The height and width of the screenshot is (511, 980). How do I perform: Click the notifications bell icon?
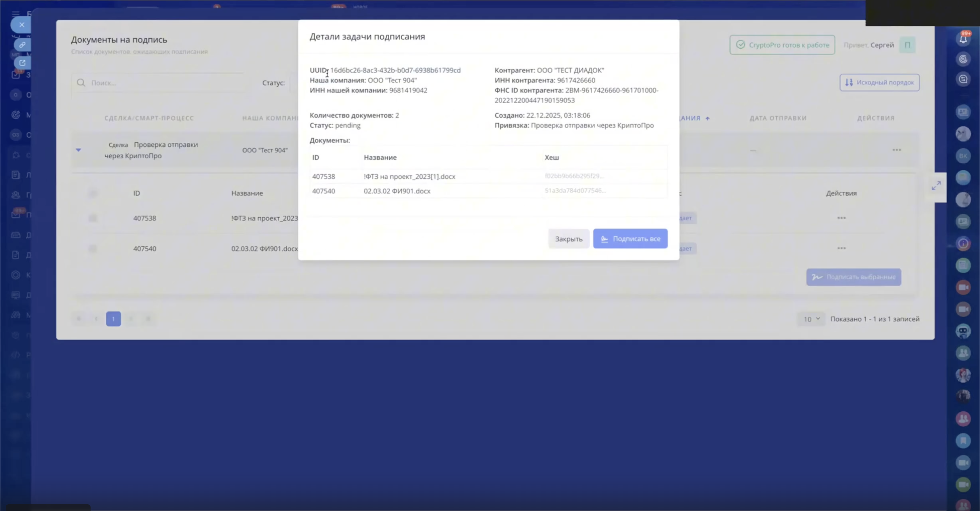pos(963,39)
